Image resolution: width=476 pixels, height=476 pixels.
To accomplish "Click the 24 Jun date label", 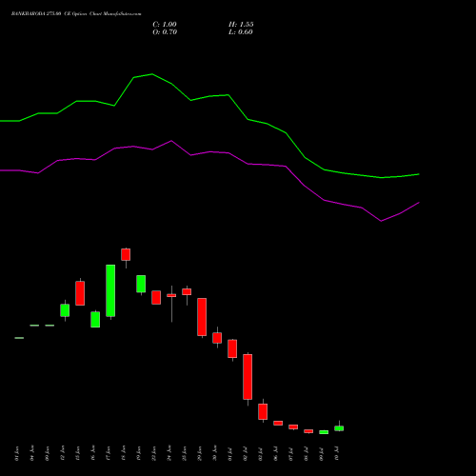I will click(x=169, y=453).
